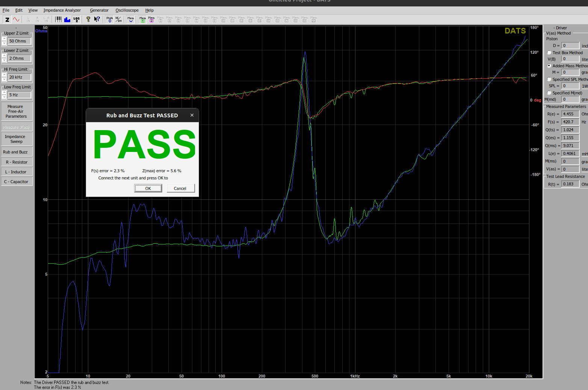
Task: Increase Hi Freq Limit with up arrow
Action: coord(4,75)
